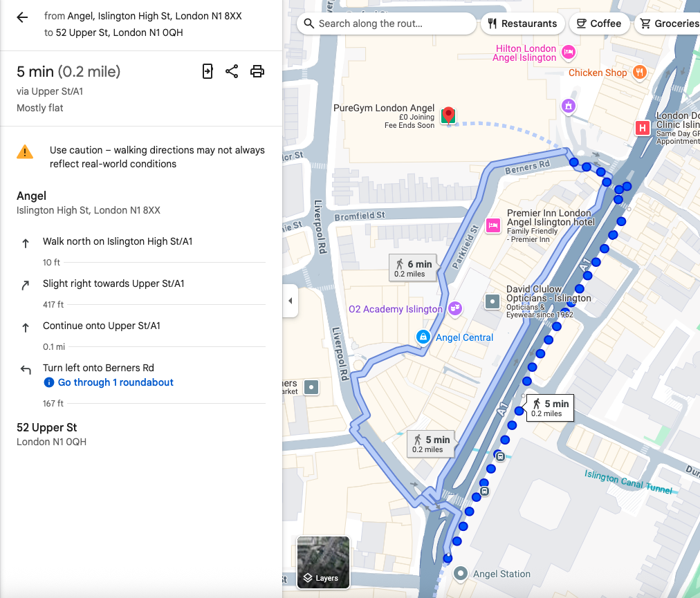Image resolution: width=700 pixels, height=598 pixels.
Task: Click the blue info icon beside roundabout
Action: pos(48,382)
